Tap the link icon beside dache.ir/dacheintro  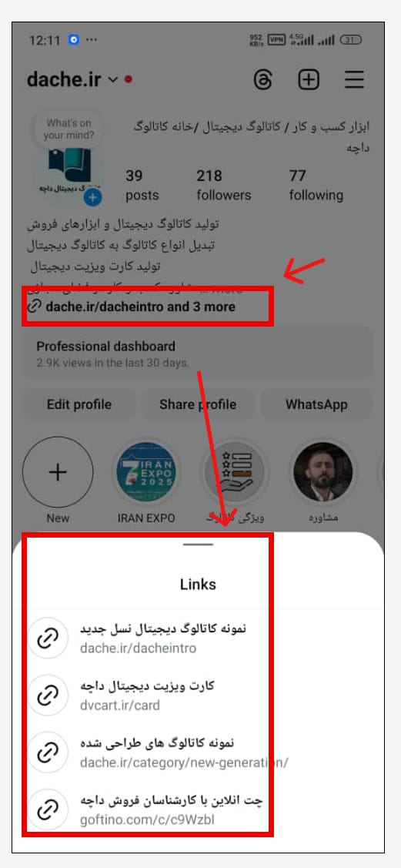point(48,638)
